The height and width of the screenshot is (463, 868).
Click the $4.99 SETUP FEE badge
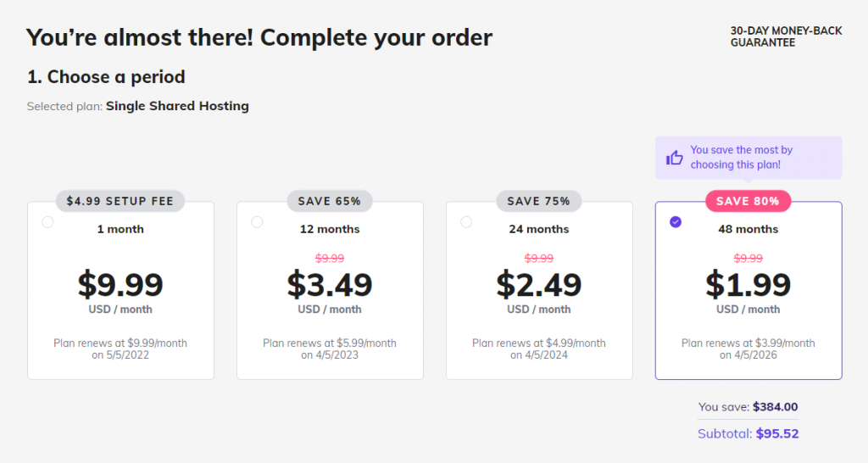(120, 201)
